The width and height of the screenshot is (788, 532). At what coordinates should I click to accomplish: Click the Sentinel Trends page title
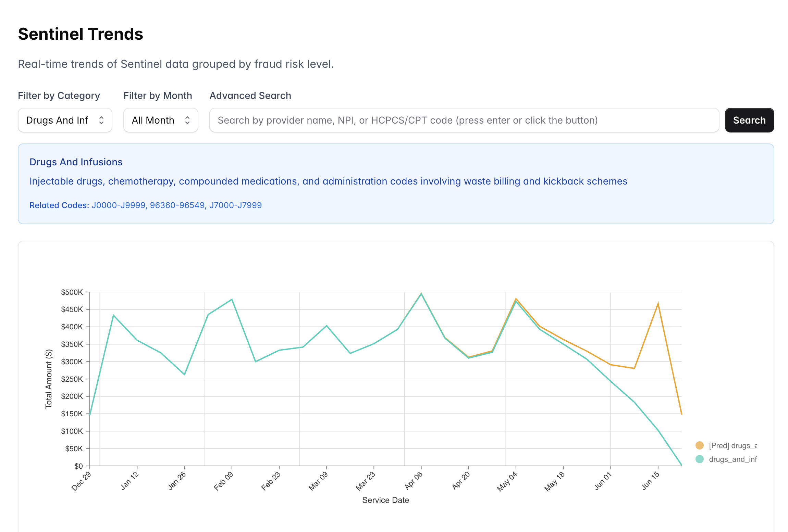coord(81,34)
